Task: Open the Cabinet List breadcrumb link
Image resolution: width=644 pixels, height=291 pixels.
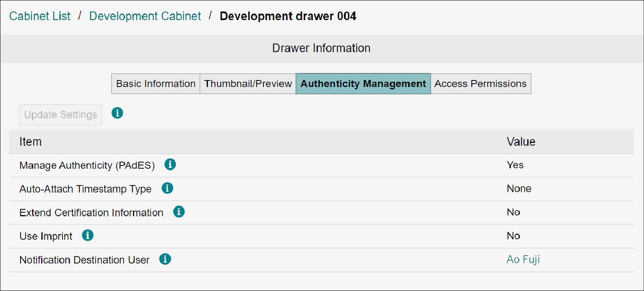Action: 40,16
